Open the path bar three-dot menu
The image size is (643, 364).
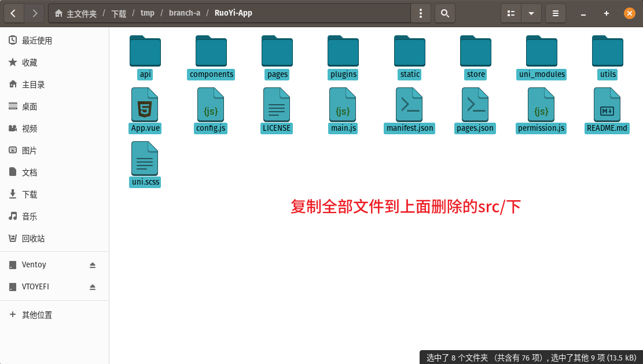tap(421, 13)
